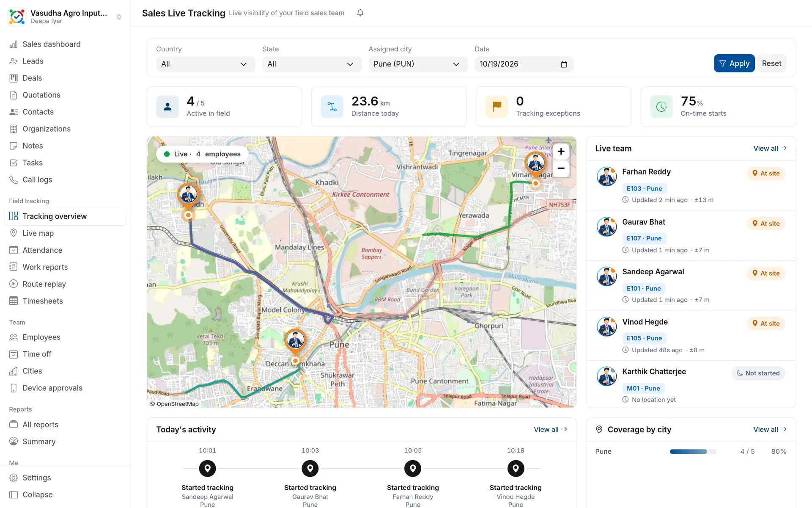The height and width of the screenshot is (508, 812).
Task: Collapse the sidebar
Action: coord(65,495)
